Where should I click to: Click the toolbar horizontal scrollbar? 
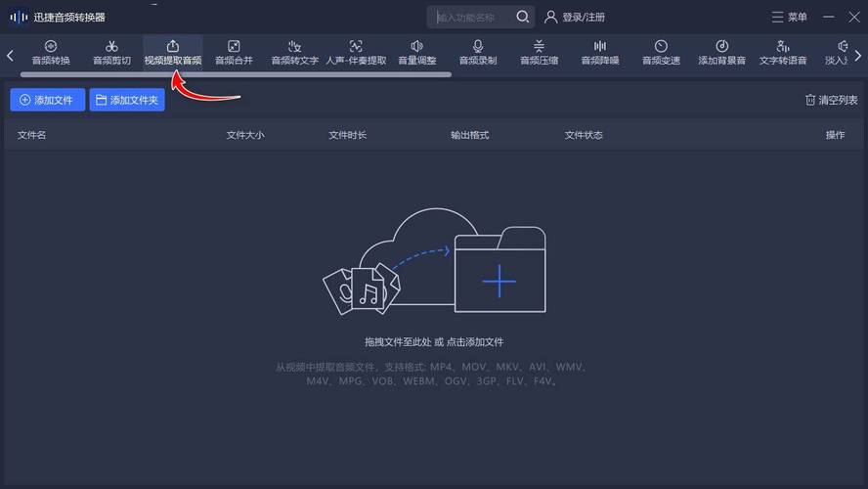point(236,74)
